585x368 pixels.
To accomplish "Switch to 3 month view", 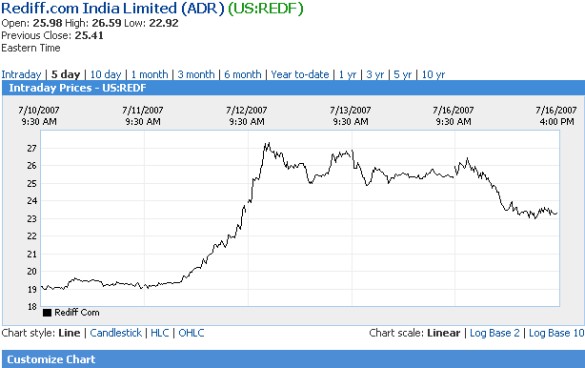I will [196, 74].
